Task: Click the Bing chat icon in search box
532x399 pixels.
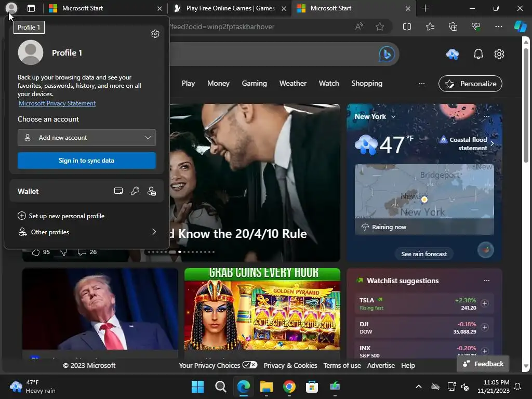Action: [387, 54]
